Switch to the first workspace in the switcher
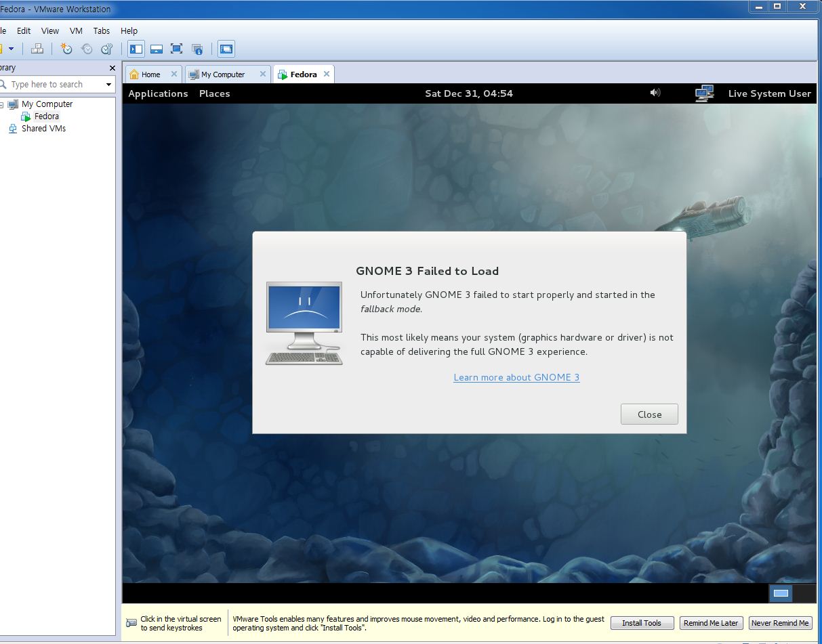Viewport: 822px width, 644px height. coord(781,593)
